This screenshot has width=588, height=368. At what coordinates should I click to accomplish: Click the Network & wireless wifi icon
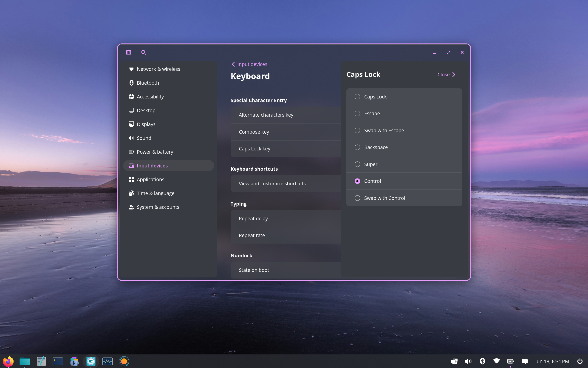point(131,69)
